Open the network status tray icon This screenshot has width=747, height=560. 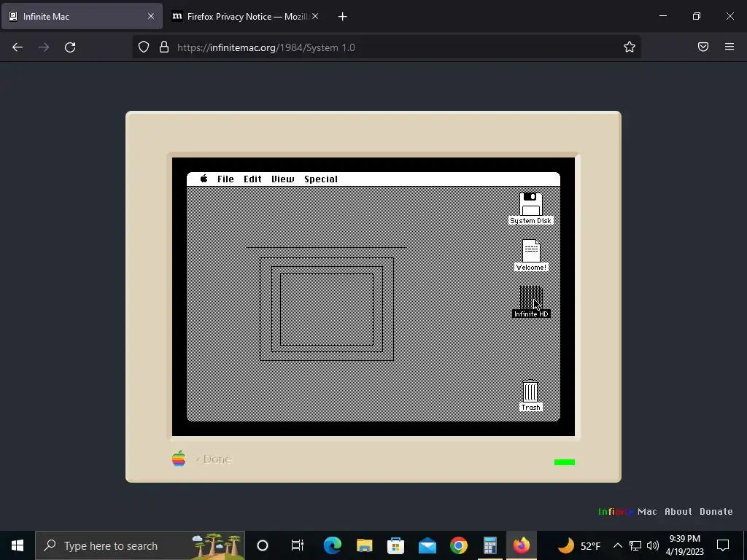pyautogui.click(x=635, y=545)
